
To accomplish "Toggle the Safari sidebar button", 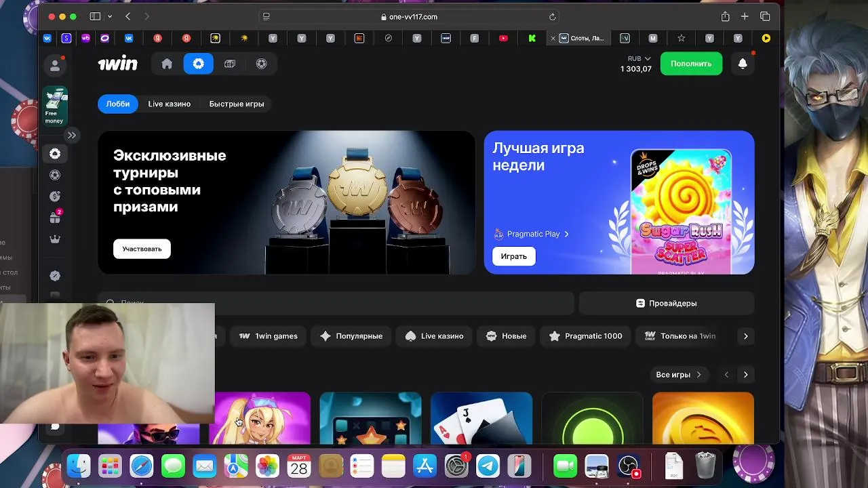I will pyautogui.click(x=96, y=16).
